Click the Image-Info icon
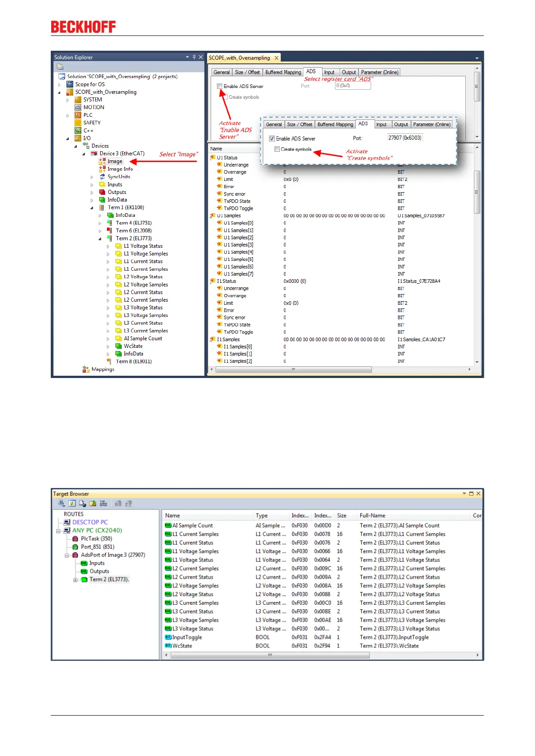This screenshot has height=756, width=535. pyautogui.click(x=102, y=169)
